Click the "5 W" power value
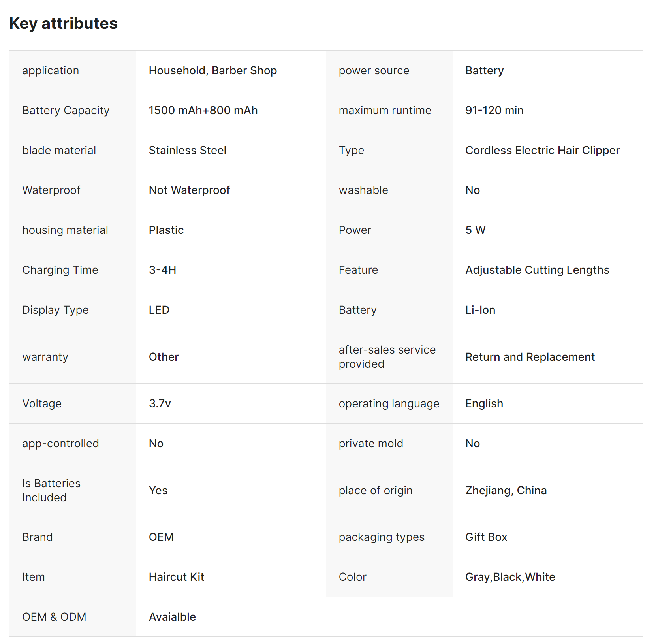This screenshot has width=658, height=644. (x=475, y=230)
